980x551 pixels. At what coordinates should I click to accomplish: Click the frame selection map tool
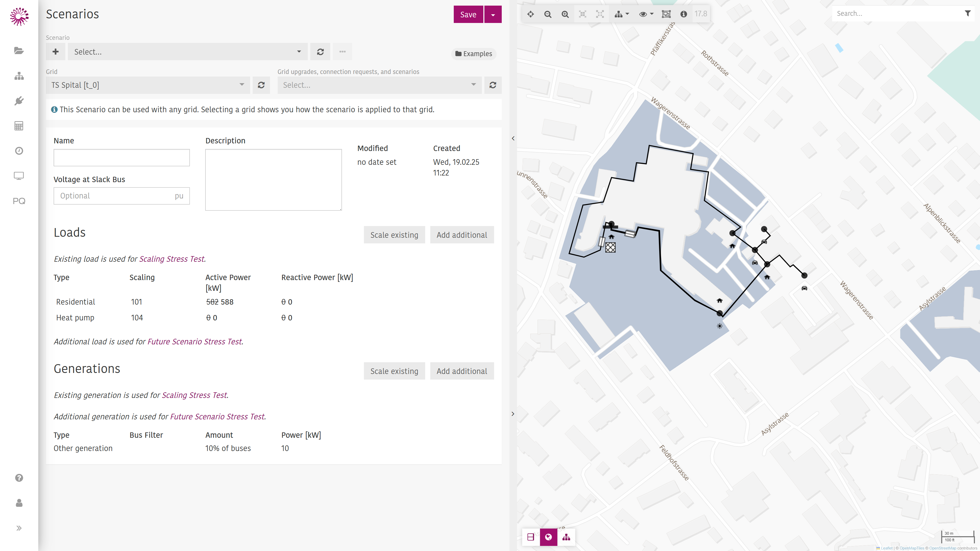(x=666, y=14)
